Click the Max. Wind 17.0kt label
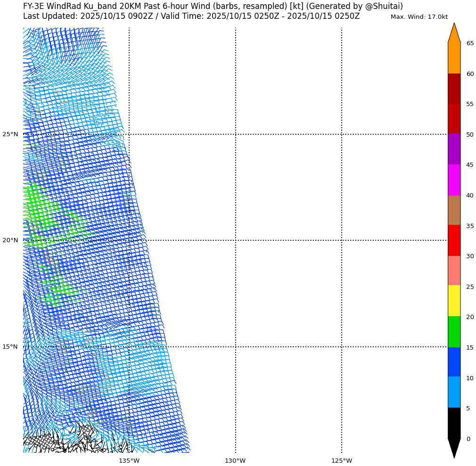This screenshot has height=466, width=476. (x=419, y=17)
